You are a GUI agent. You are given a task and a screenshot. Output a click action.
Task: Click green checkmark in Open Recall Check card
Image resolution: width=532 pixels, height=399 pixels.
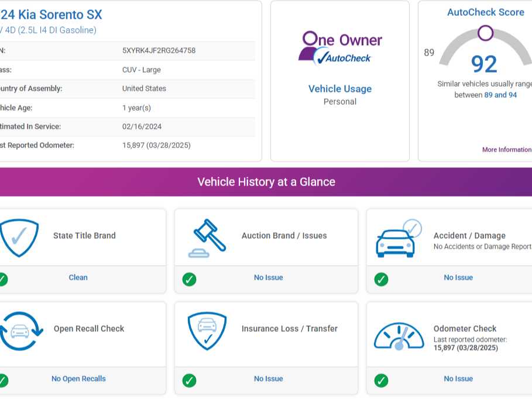point(3,380)
